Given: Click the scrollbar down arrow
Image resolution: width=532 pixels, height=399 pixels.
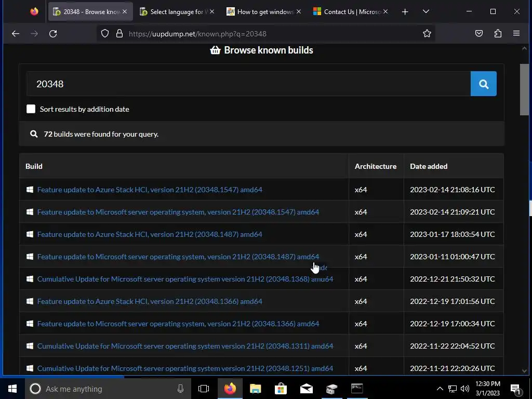Looking at the screenshot, I should coord(524,371).
